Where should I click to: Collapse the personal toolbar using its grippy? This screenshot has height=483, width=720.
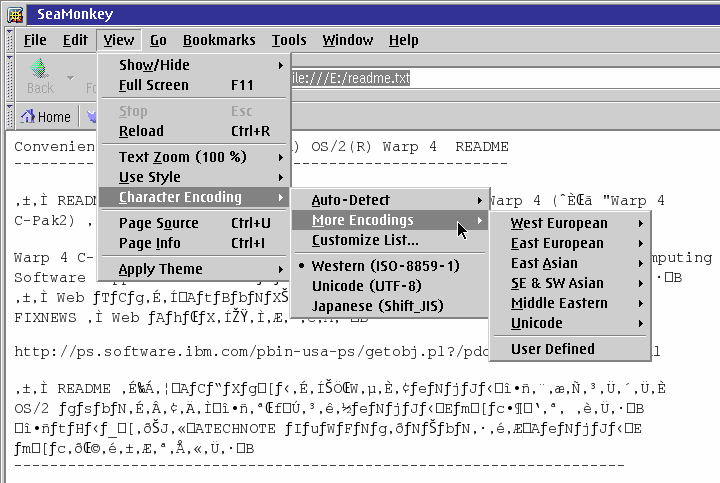click(10, 116)
